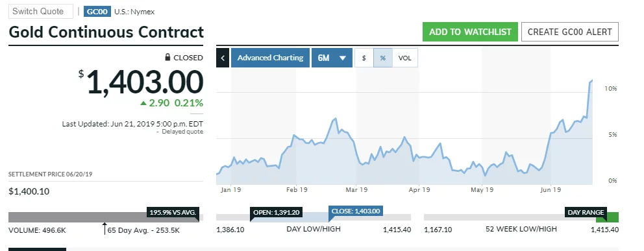Click the 6M dropdown arrow
The image size is (644, 251).
coord(343,58)
